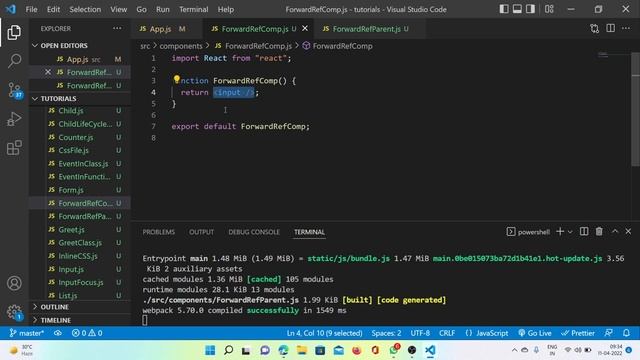Open the View menu
The height and width of the screenshot is (360, 640).
click(x=118, y=9)
